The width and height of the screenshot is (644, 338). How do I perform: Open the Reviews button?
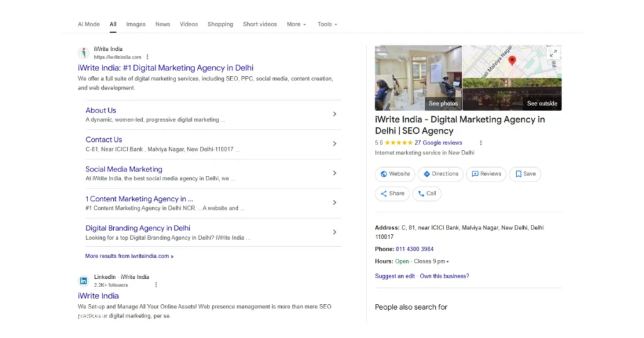(486, 174)
